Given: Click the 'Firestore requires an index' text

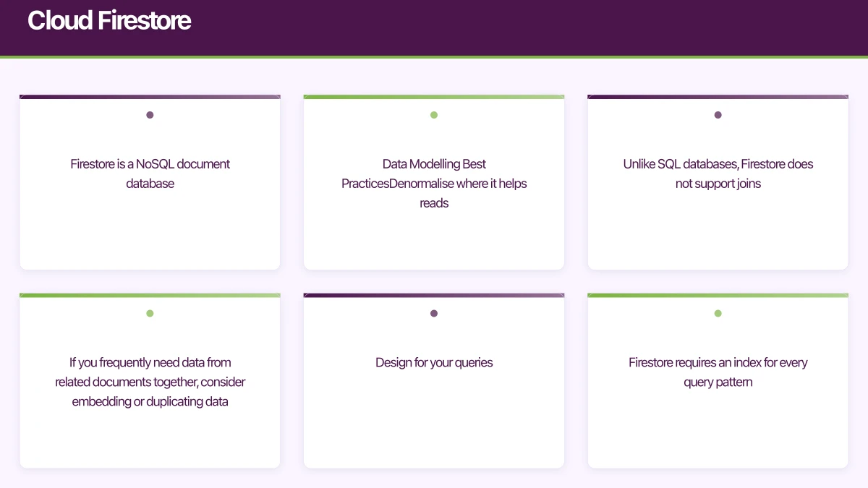Looking at the screenshot, I should tap(718, 372).
